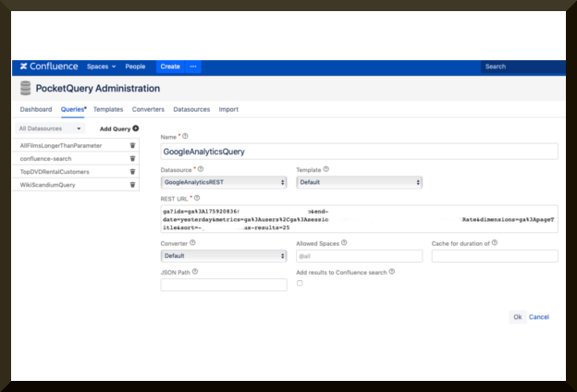
Task: Open the Template dropdown set to Default
Action: click(x=359, y=182)
